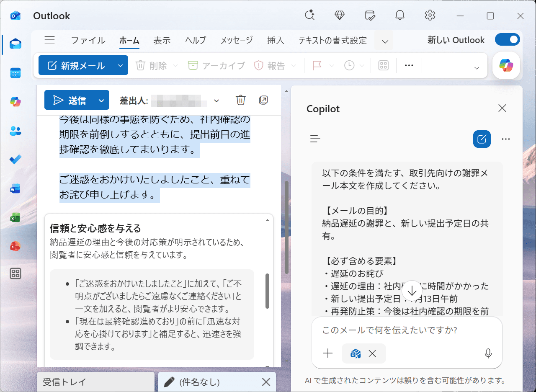Expand the ribbon tabs overflow chevron
536x392 pixels.
385,41
